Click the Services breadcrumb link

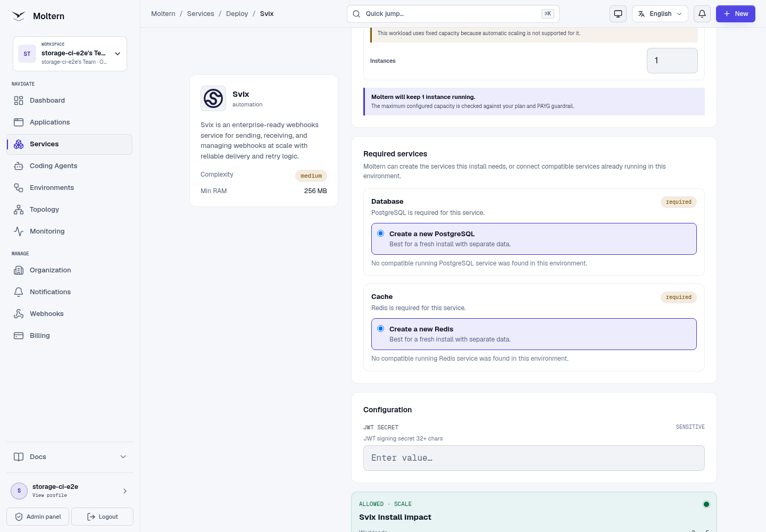click(201, 14)
